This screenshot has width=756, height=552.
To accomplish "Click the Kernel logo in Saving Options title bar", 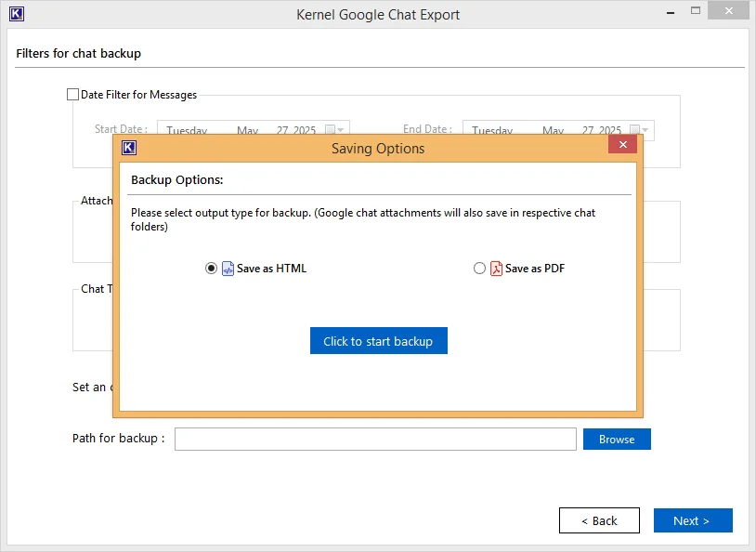I will click(x=129, y=148).
